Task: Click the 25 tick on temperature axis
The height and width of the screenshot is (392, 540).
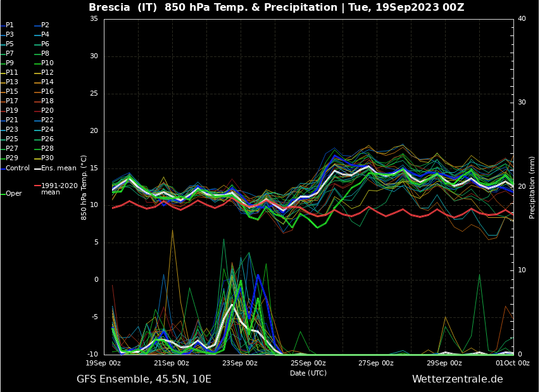Action: 94,93
